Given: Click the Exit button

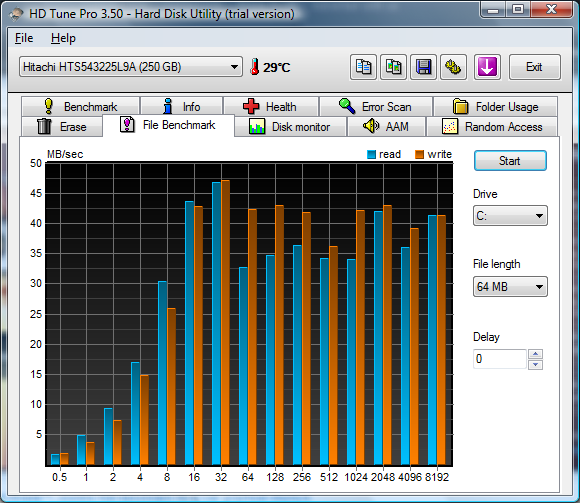Looking at the screenshot, I should (535, 67).
